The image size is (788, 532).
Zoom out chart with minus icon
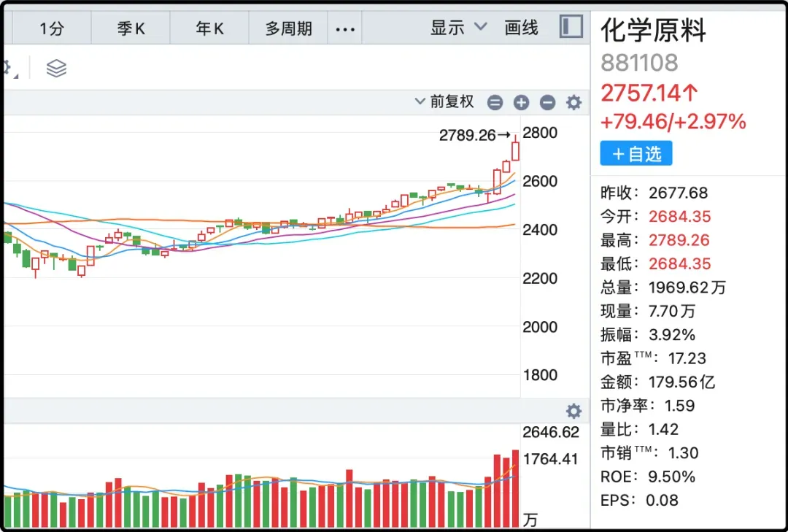(x=548, y=103)
